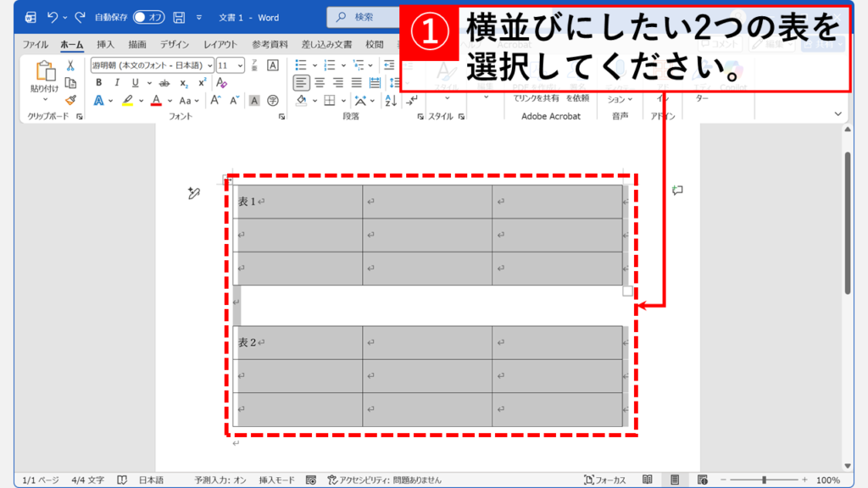Open the bullet list dropdown arrow

[313, 64]
